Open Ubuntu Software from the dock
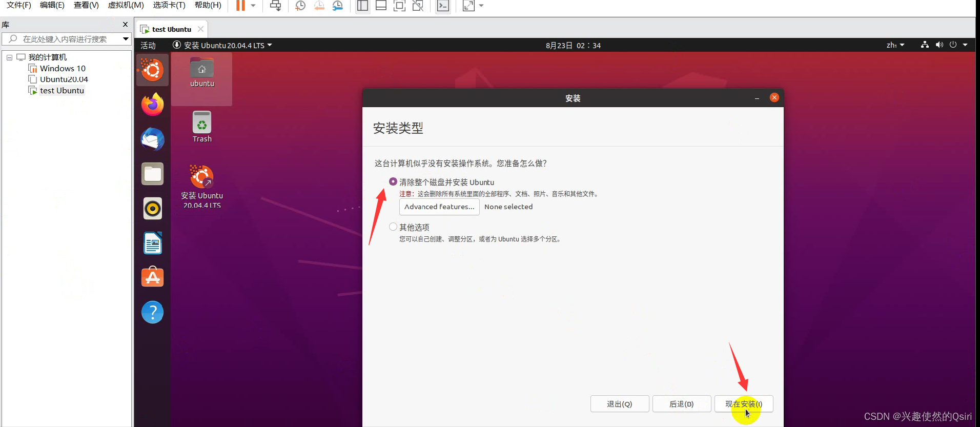The width and height of the screenshot is (980, 427). point(153,278)
